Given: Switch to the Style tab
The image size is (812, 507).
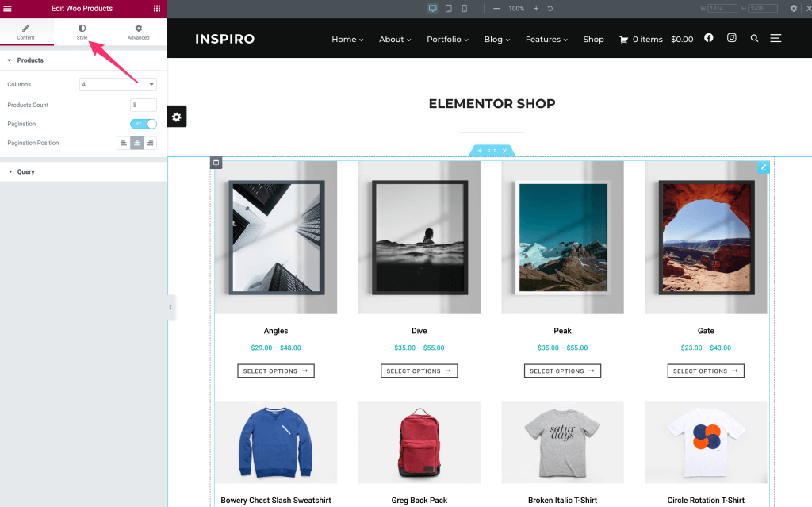Looking at the screenshot, I should (82, 32).
